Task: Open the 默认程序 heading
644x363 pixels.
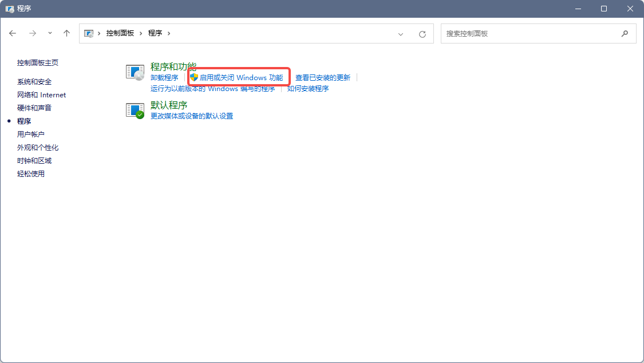Action: coord(169,105)
